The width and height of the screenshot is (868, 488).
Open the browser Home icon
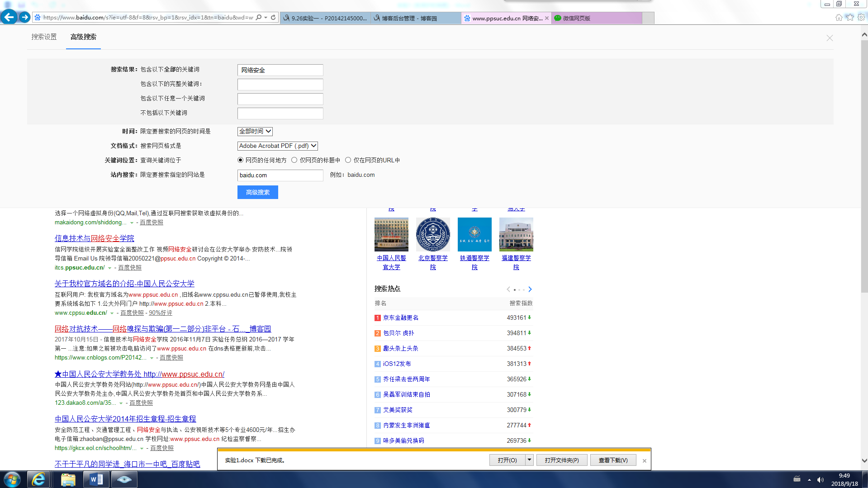tap(839, 17)
